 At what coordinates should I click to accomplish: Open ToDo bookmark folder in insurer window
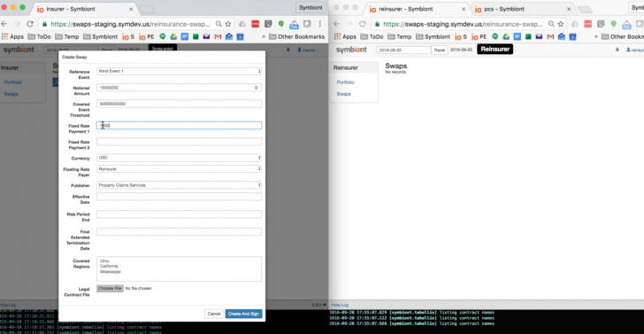click(40, 36)
